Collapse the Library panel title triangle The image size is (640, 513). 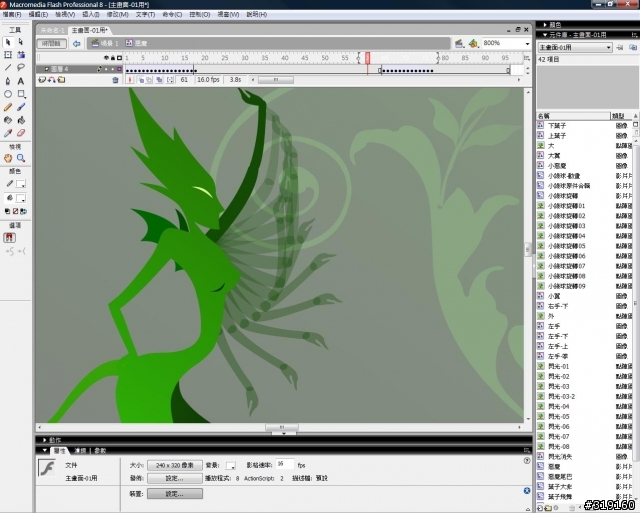(545, 35)
